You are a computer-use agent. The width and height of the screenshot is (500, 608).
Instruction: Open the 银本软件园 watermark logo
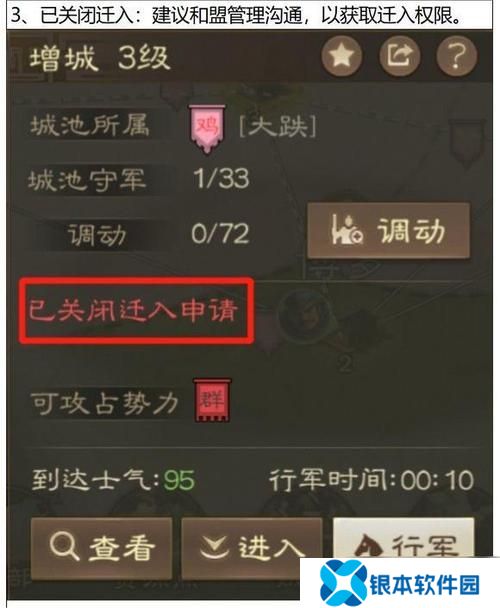pyautogui.click(x=400, y=584)
